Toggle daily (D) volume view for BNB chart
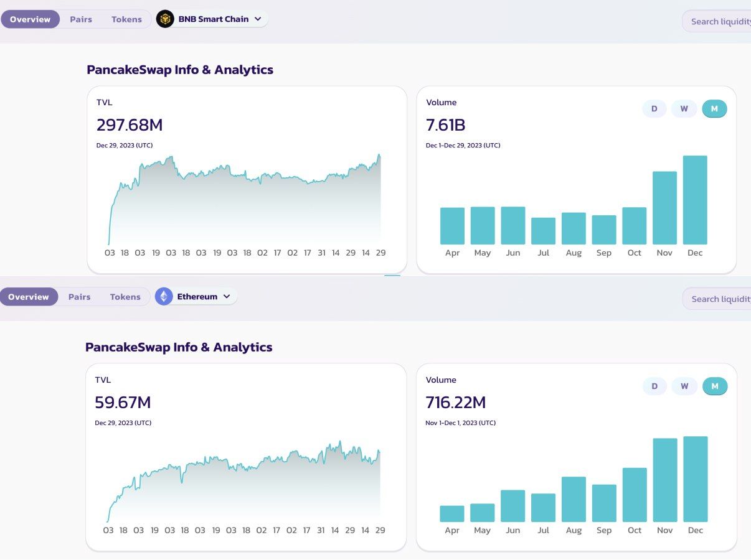This screenshot has height=560, width=751. pos(654,109)
